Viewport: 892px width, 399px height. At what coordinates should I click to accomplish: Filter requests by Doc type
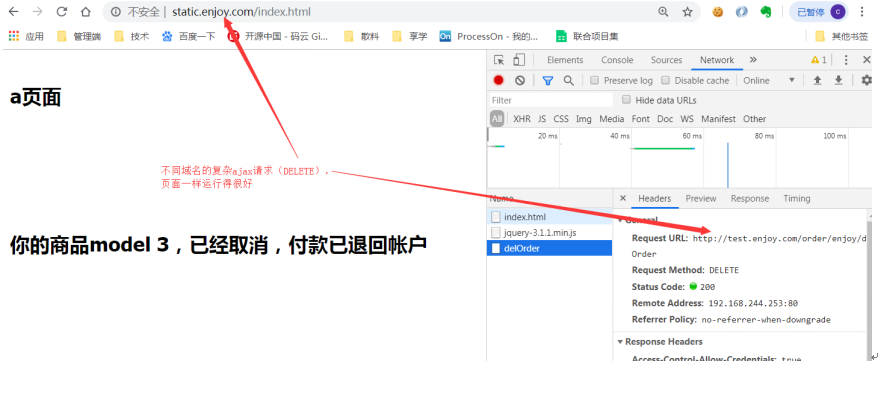(665, 118)
